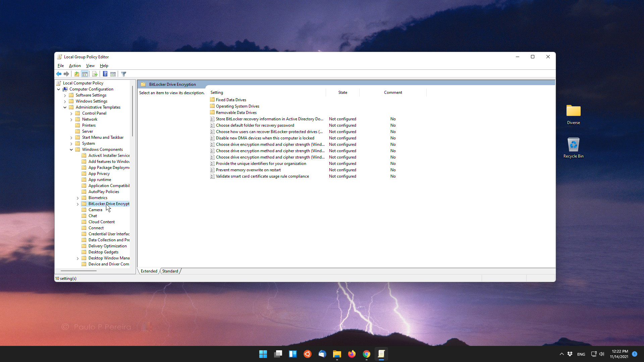
Task: Open the Help menu
Action: [104, 66]
